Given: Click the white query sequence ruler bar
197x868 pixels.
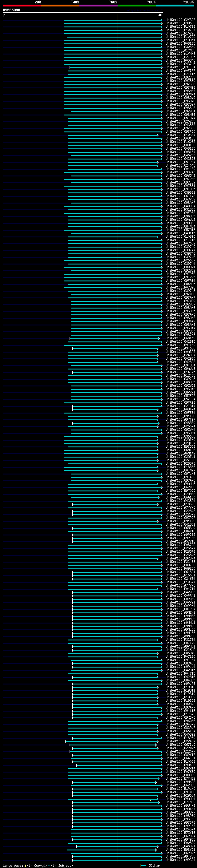Looking at the screenshot, I should coord(83,13).
